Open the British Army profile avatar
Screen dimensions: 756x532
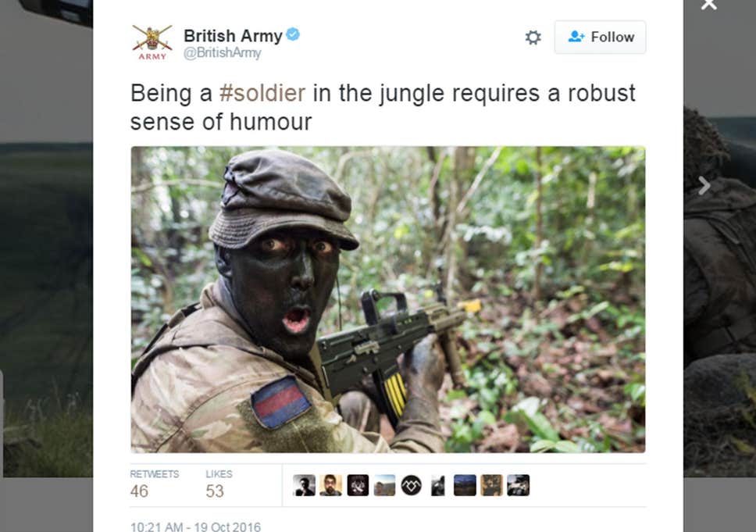152,42
